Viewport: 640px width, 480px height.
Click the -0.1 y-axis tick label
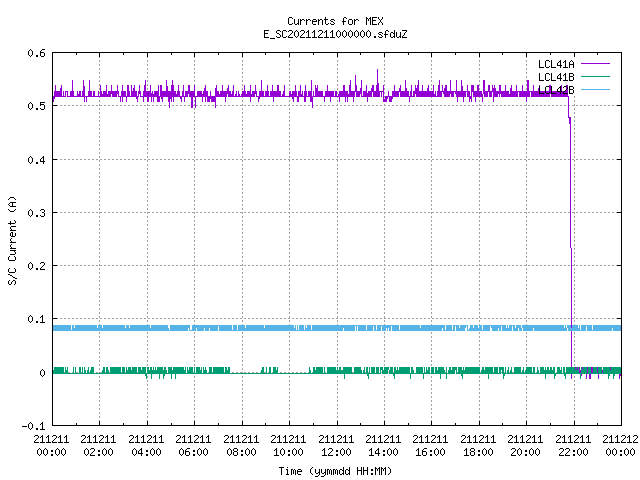[33, 426]
